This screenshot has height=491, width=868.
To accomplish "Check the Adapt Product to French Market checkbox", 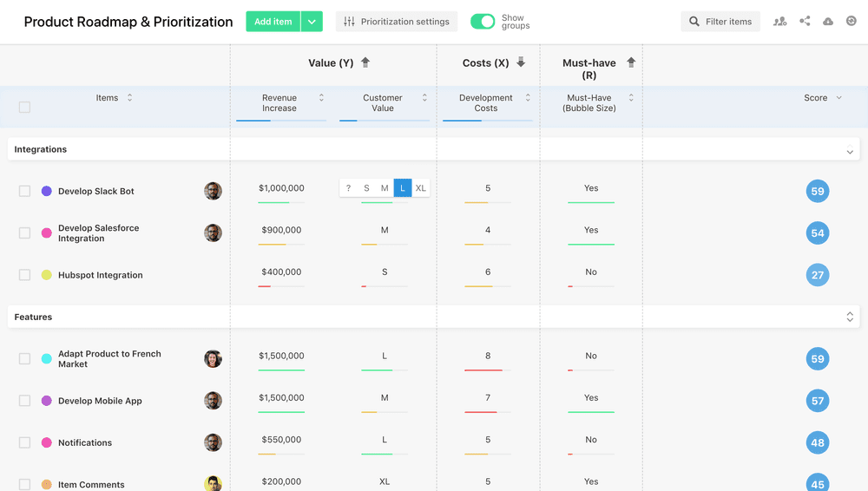I will pyautogui.click(x=24, y=358).
